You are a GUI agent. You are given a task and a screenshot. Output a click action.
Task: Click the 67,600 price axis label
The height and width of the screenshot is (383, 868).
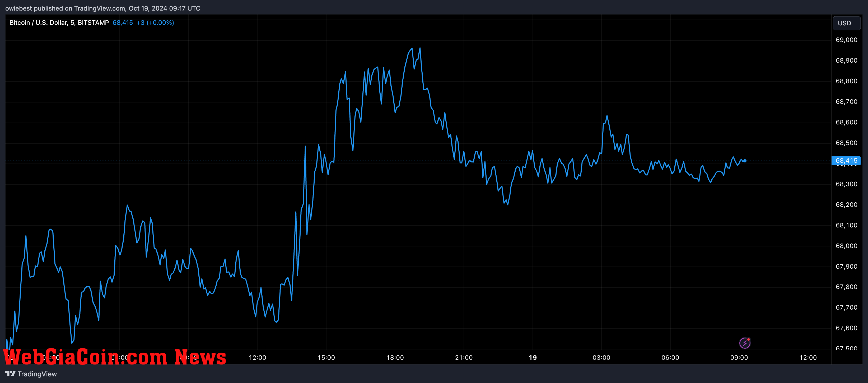[846, 328]
